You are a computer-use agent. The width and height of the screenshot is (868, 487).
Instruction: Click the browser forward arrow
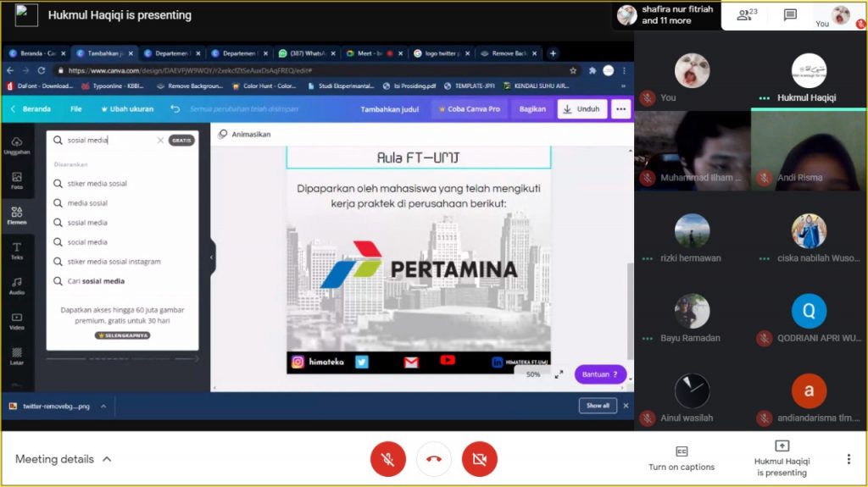pos(25,70)
